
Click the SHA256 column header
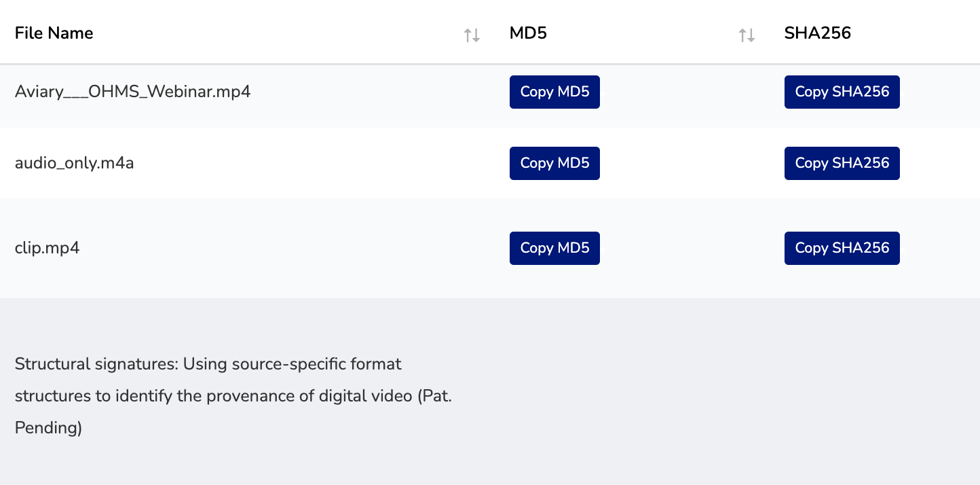click(x=817, y=33)
